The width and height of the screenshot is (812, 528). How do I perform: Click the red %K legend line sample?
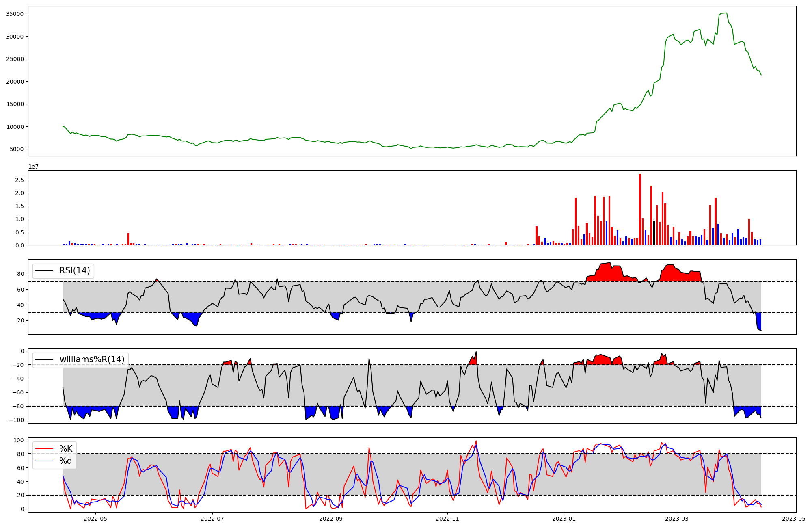pyautogui.click(x=45, y=448)
